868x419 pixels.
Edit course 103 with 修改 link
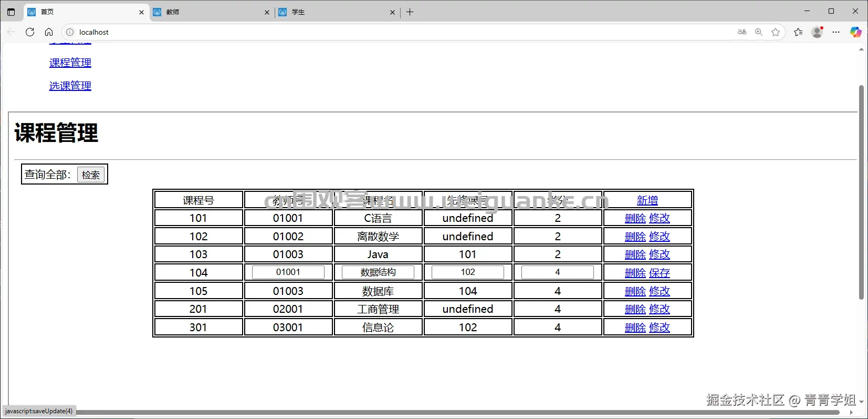660,254
